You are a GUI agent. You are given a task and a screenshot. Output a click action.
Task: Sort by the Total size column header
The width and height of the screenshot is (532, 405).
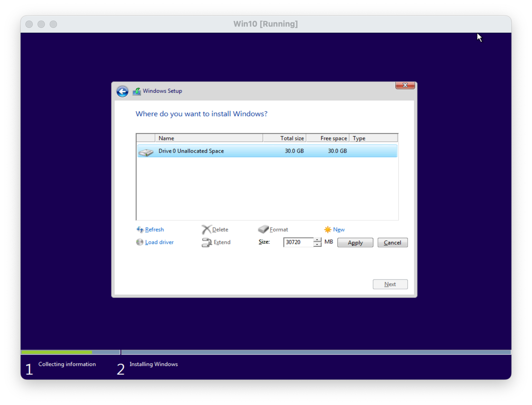coord(284,138)
